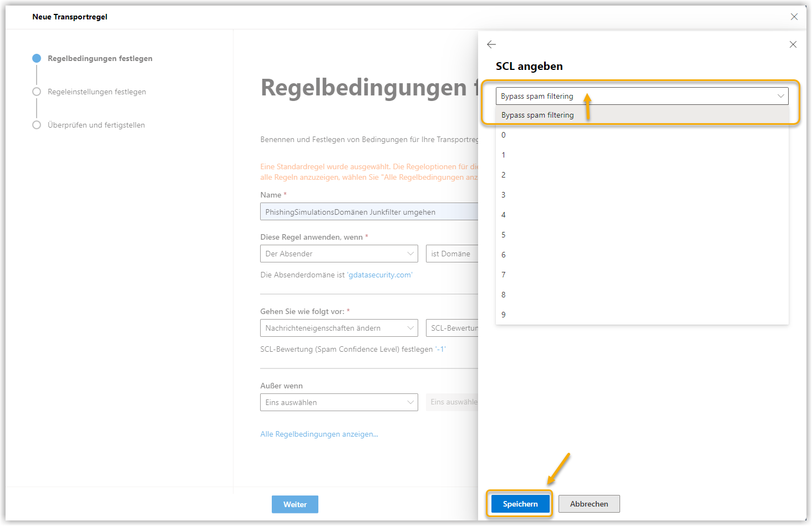Click the Weiter button

tap(295, 504)
